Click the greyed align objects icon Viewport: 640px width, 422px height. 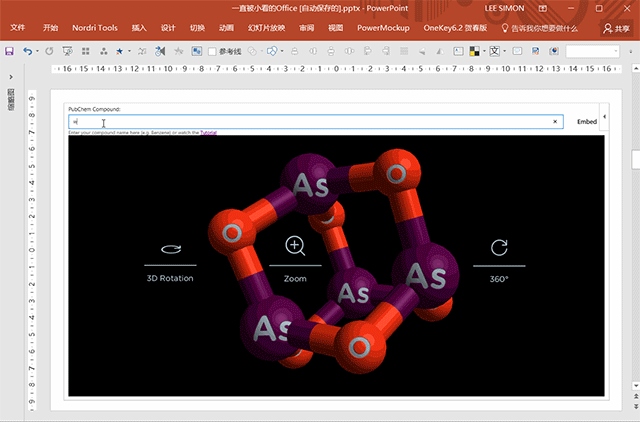pos(295,51)
